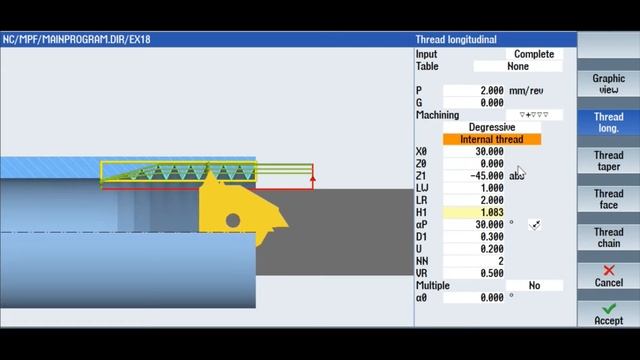Click the red start point arrow in graphic
This screenshot has width=640, height=360.
click(x=313, y=178)
